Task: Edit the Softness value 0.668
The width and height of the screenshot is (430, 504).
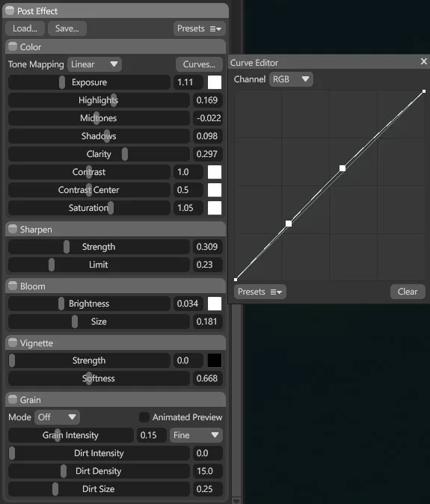Action: pyautogui.click(x=207, y=378)
